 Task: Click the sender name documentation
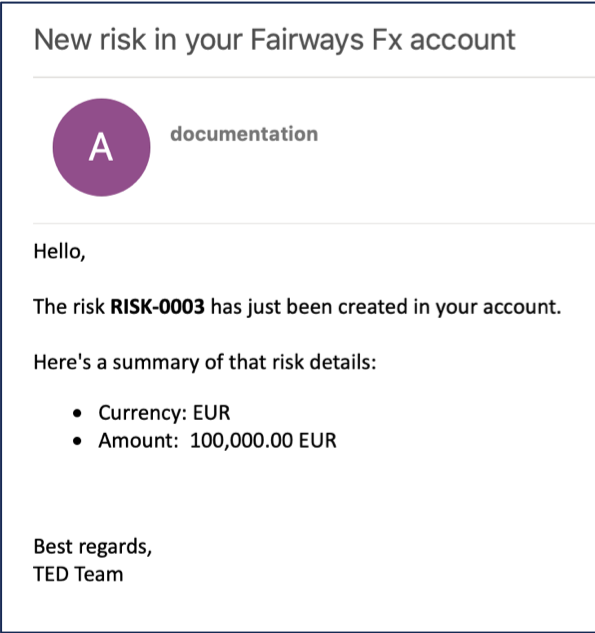(x=244, y=134)
